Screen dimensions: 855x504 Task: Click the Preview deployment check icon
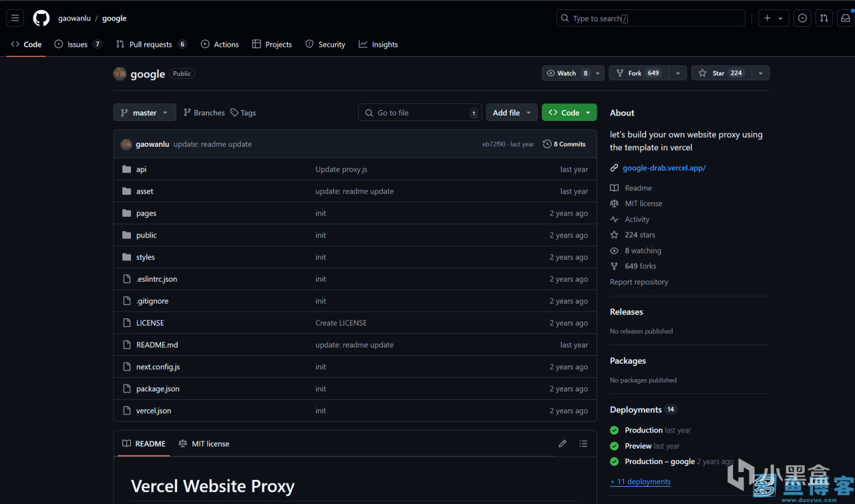click(614, 446)
